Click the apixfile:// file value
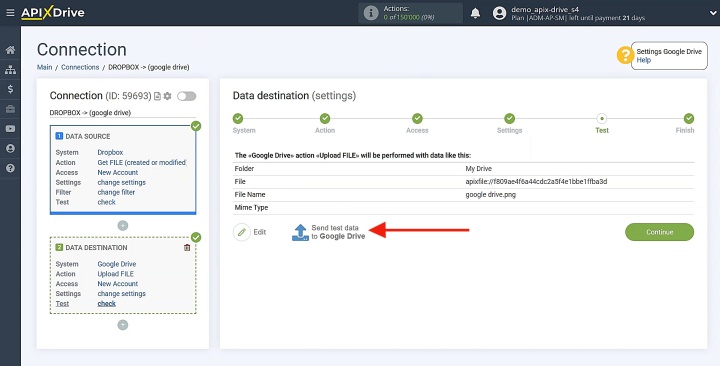720x366 pixels. (x=536, y=181)
